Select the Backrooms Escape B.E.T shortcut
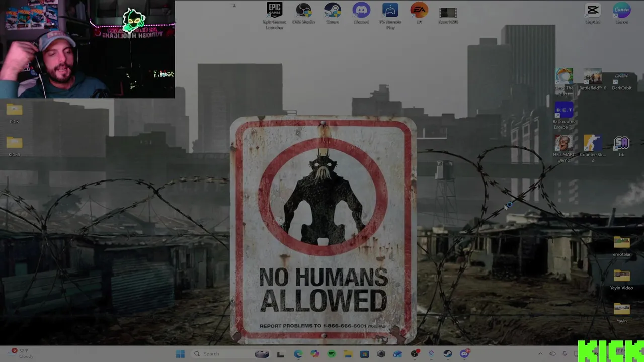Image resolution: width=644 pixels, height=362 pixels. [564, 115]
